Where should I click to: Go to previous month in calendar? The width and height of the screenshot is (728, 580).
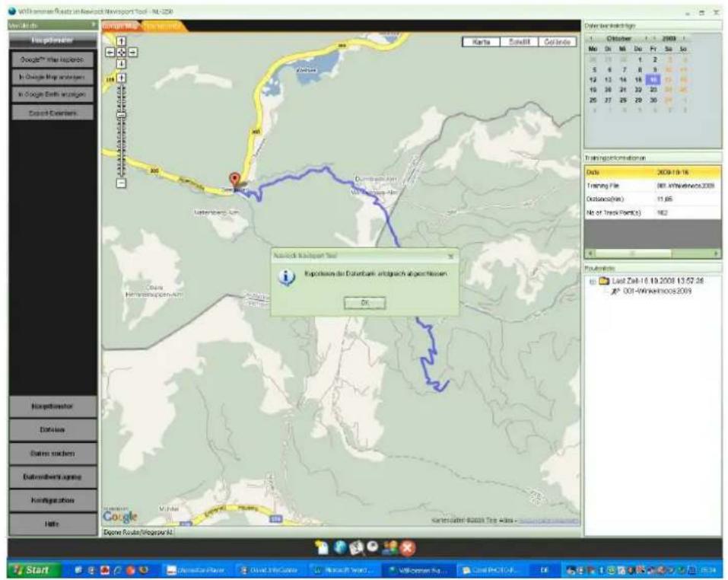591,38
